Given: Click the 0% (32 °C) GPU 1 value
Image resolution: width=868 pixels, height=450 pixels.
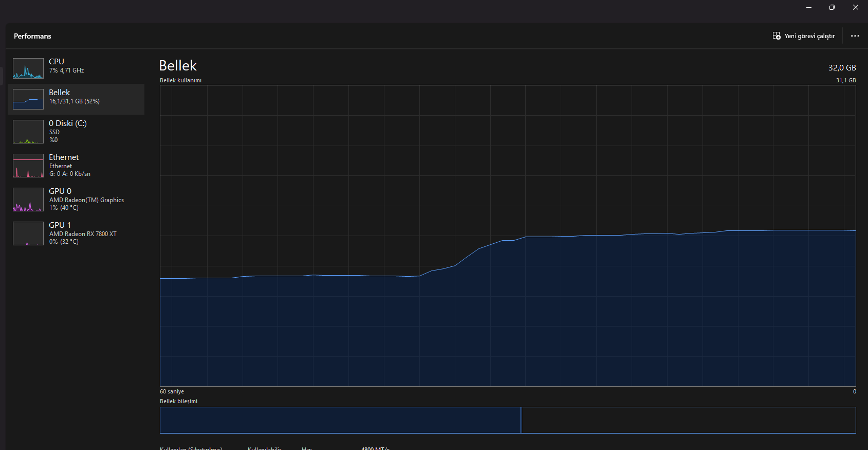Looking at the screenshot, I should click(64, 242).
